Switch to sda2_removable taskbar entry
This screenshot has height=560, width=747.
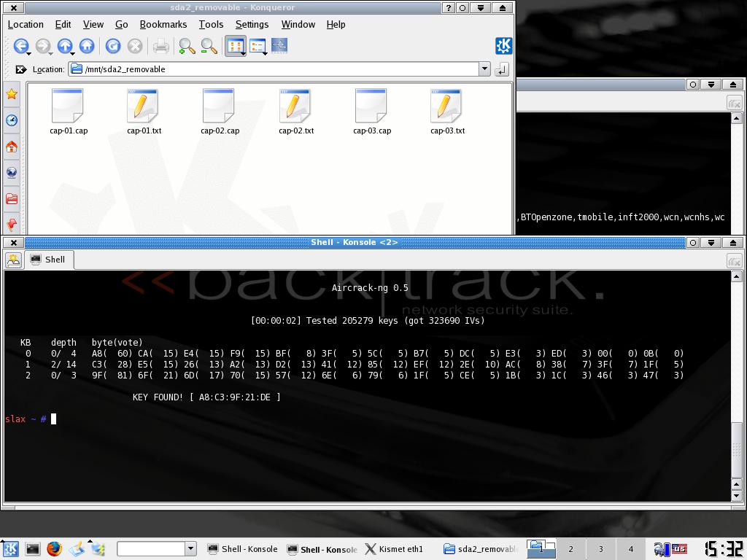click(481, 549)
